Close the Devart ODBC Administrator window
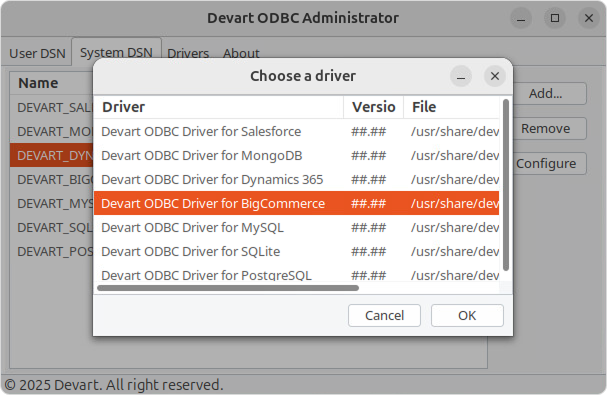Viewport: 607px width, 395px height. (589, 18)
